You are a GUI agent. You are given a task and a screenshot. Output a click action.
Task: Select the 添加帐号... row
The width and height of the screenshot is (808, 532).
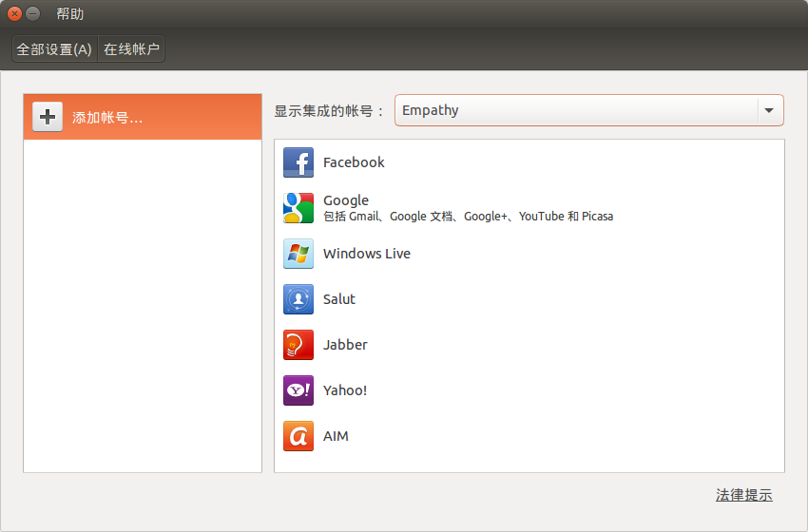click(x=143, y=117)
